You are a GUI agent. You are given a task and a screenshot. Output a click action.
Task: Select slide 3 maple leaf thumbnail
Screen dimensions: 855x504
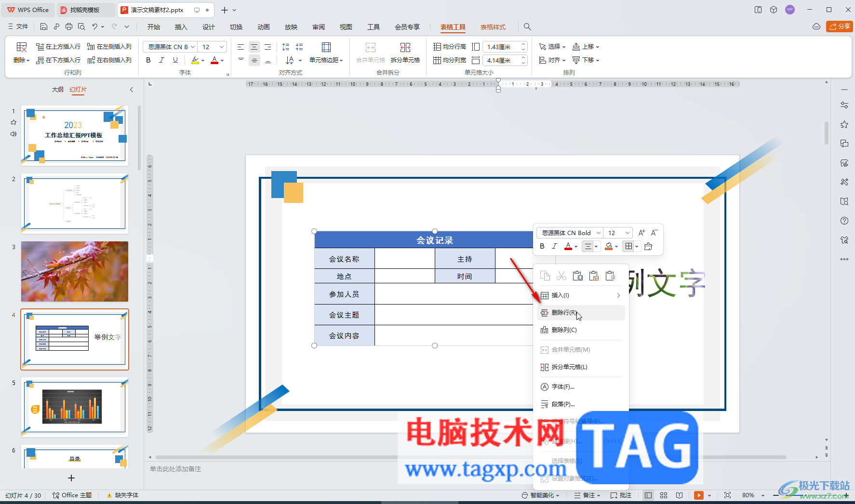[x=75, y=271]
